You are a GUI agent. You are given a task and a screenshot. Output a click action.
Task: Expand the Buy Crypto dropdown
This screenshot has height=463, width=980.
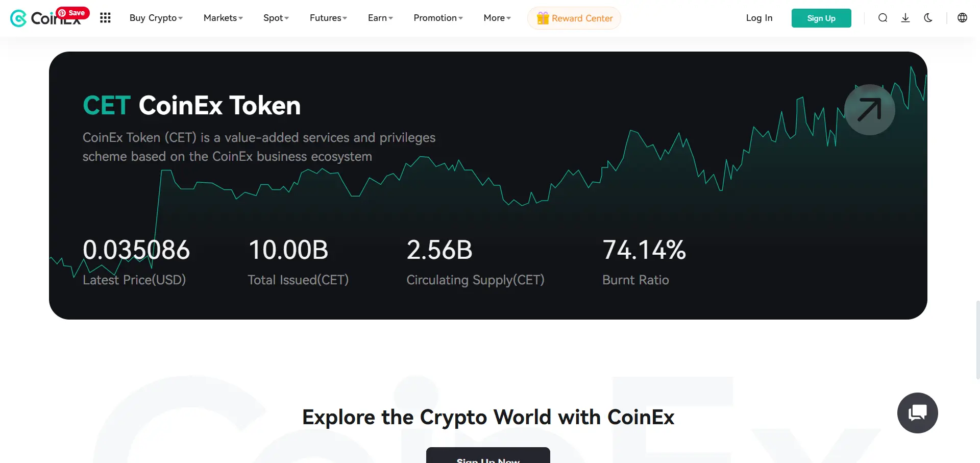156,18
